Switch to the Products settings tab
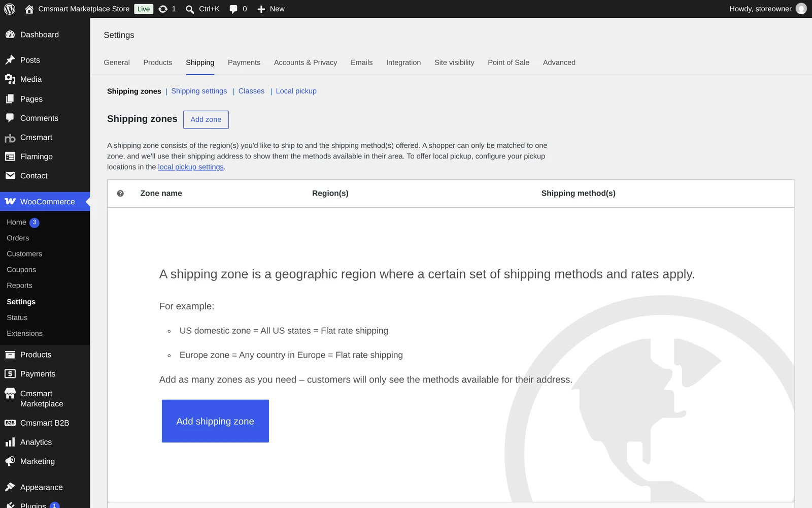812x508 pixels. [x=158, y=62]
